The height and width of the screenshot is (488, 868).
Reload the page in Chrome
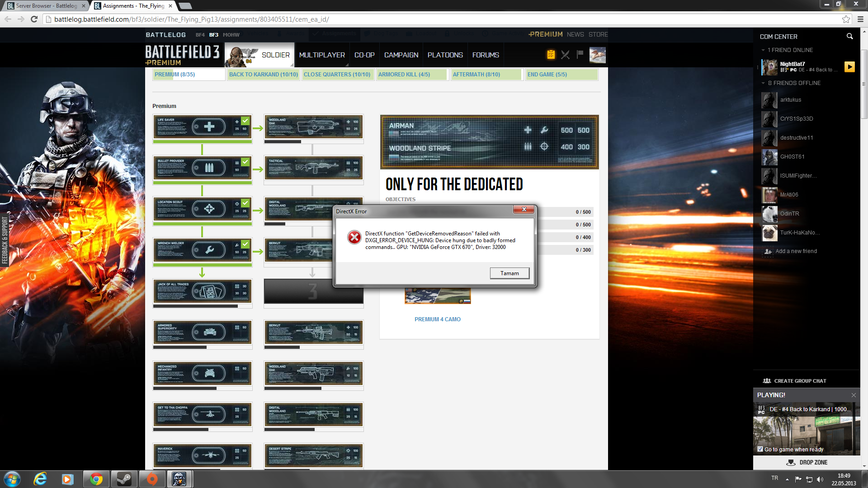[x=34, y=19]
